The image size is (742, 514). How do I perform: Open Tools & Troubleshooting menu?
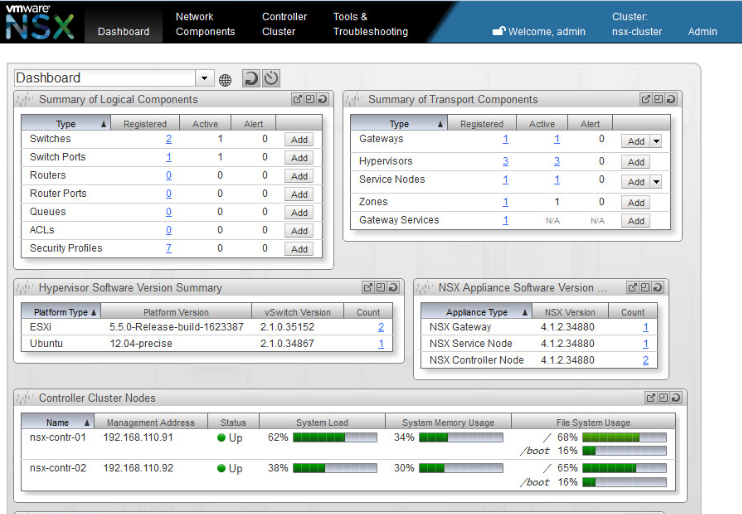pos(370,24)
